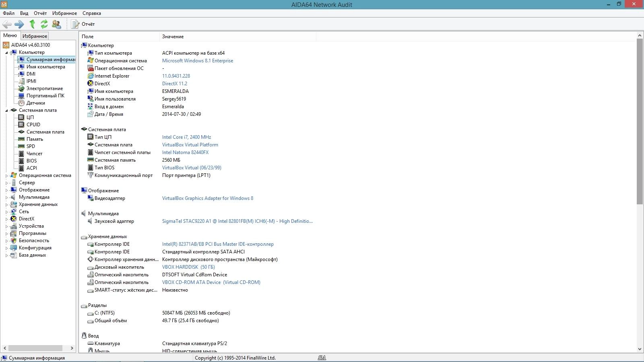Go back with the left arrow toolbar icon
Screen dimensions: 644x362
[x=7, y=24]
